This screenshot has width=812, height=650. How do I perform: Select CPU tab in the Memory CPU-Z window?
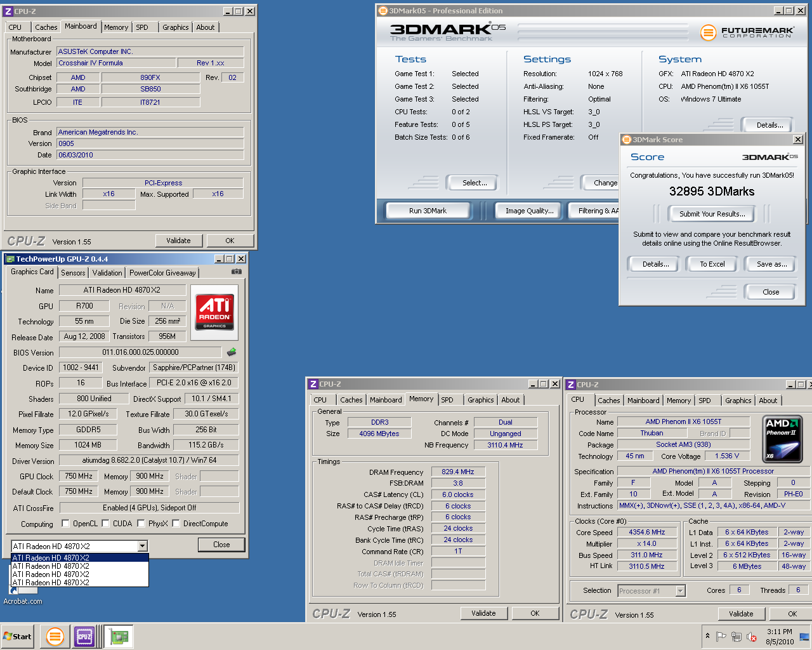tap(320, 400)
